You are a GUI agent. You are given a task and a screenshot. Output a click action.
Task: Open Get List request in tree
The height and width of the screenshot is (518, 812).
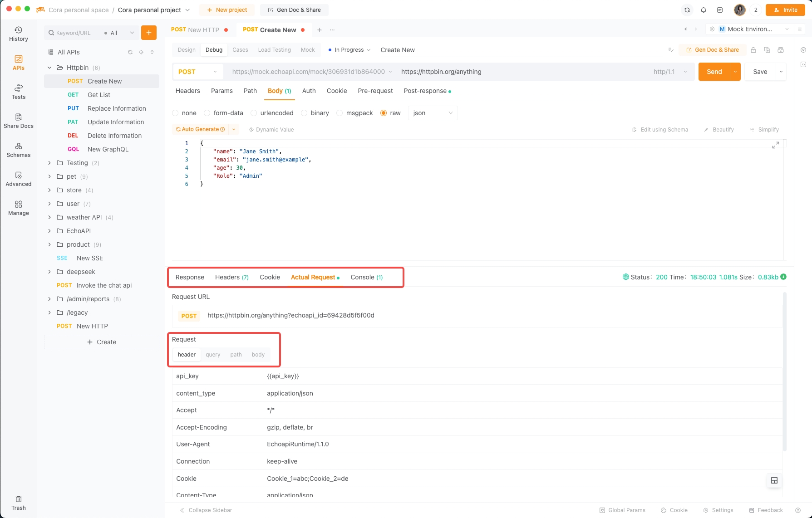pos(102,95)
